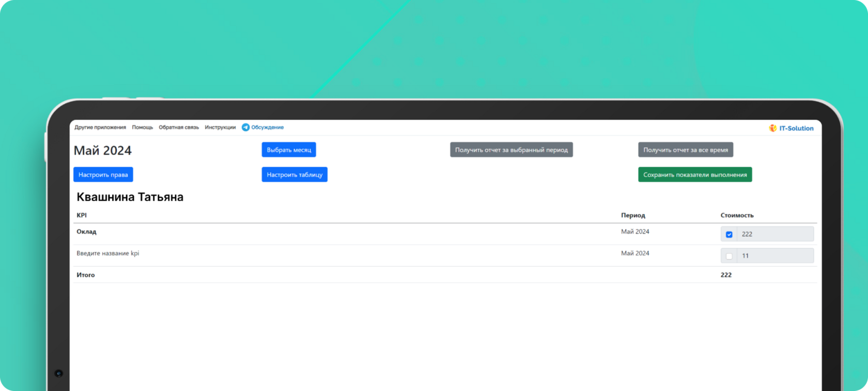Uncheck the Оклад row checkbox
This screenshot has height=391, width=868.
[x=729, y=234]
